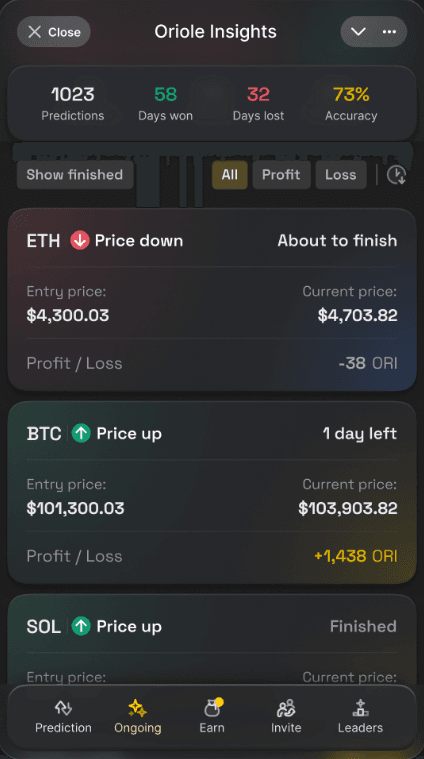Image resolution: width=424 pixels, height=759 pixels.
Task: Open the ETH Price down prediction card
Action: 212,300
